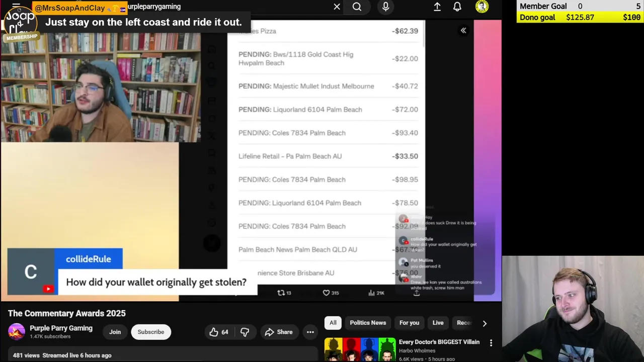Click the Liquorland 6104 Palm Beach -$72.00 row
Screen dimensions: 644x362
pos(328,110)
